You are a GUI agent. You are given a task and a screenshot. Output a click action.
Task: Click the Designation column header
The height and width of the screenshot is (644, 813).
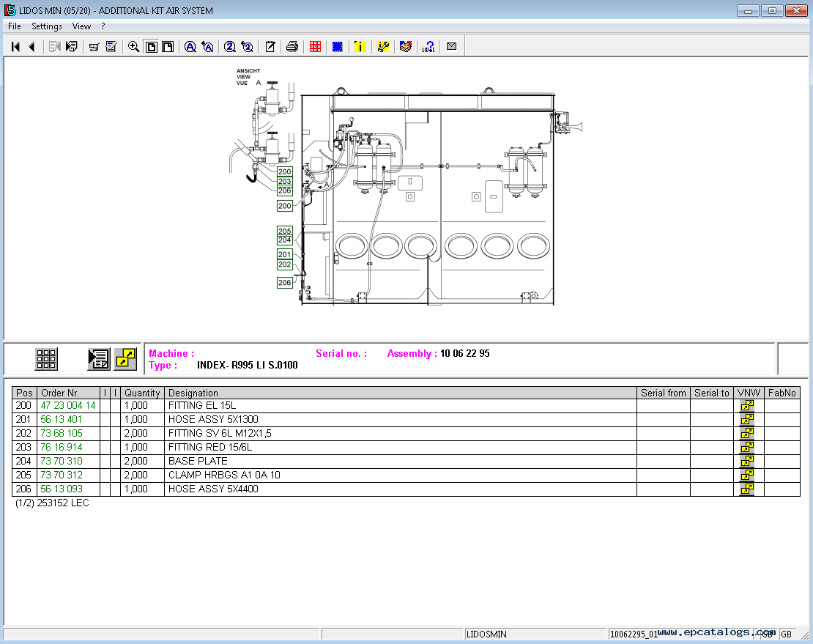click(193, 393)
